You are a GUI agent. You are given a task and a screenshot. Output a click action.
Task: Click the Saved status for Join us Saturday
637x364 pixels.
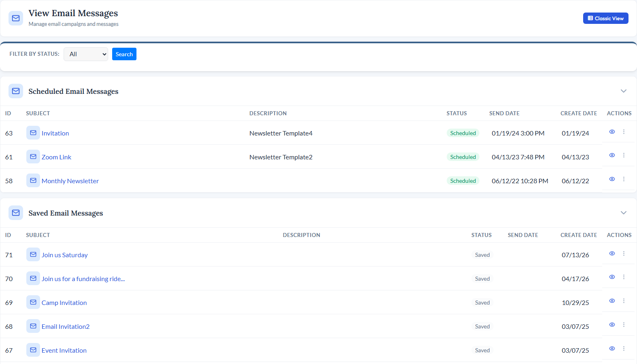tap(482, 255)
